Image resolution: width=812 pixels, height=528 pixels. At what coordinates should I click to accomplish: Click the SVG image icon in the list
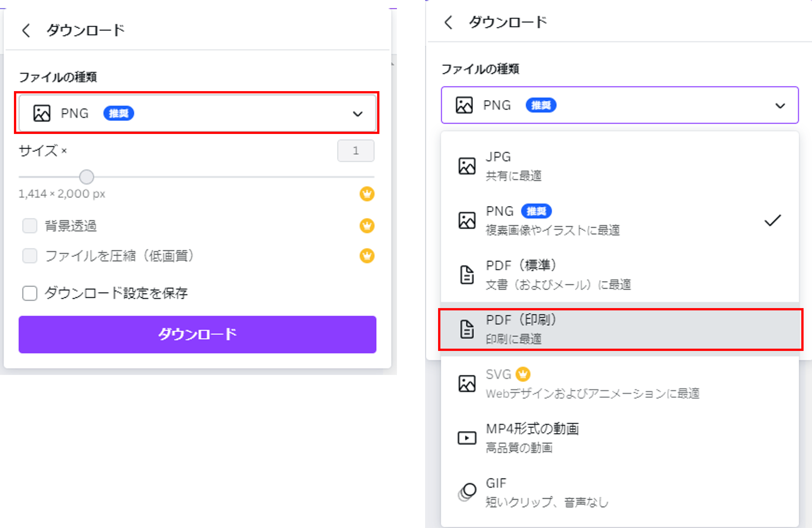(x=467, y=384)
